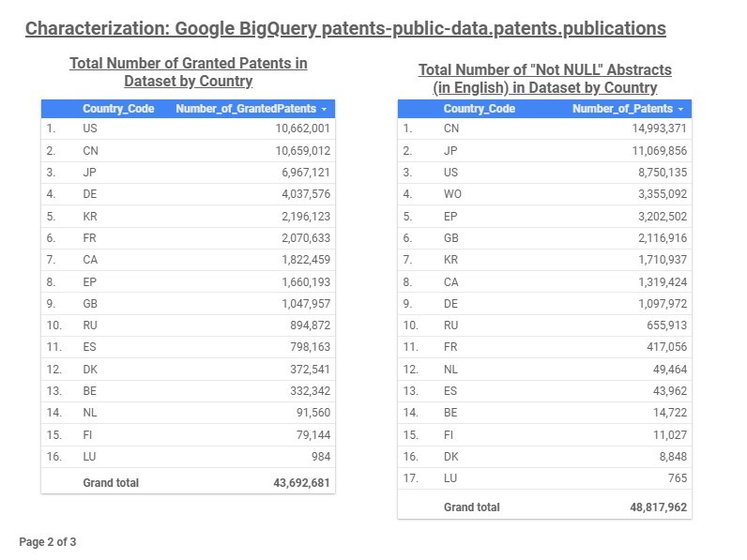
Task: Click Number_of_GrantedPatents column header text
Action: coord(246,109)
